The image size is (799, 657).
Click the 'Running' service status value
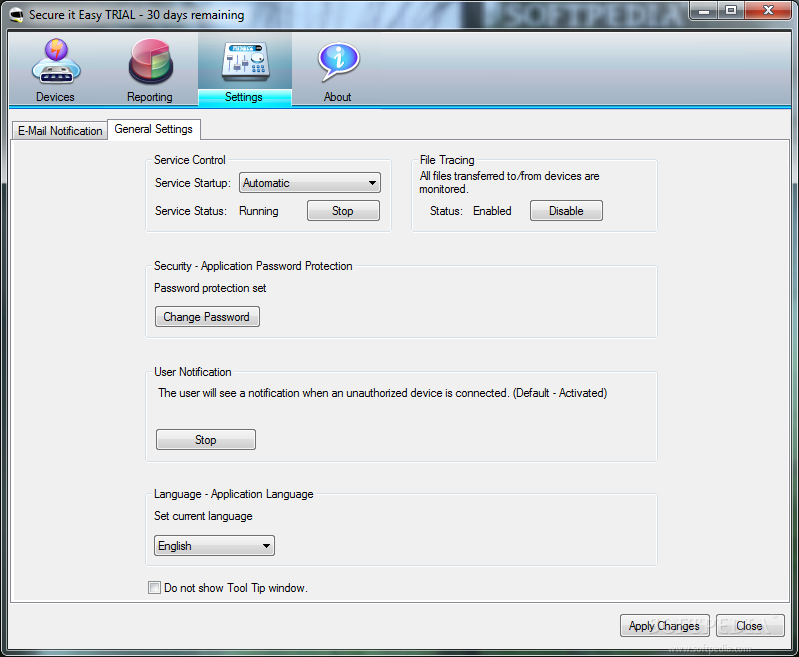(259, 211)
